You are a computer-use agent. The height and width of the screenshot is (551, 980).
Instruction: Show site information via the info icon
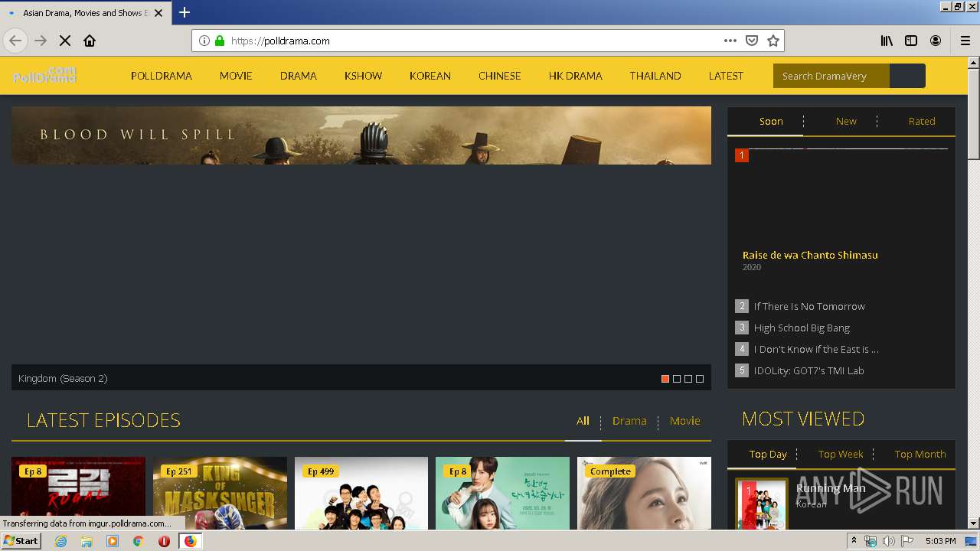pos(204,41)
